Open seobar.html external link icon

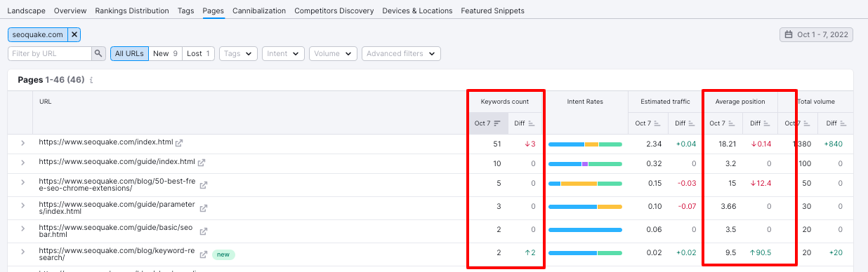click(204, 231)
